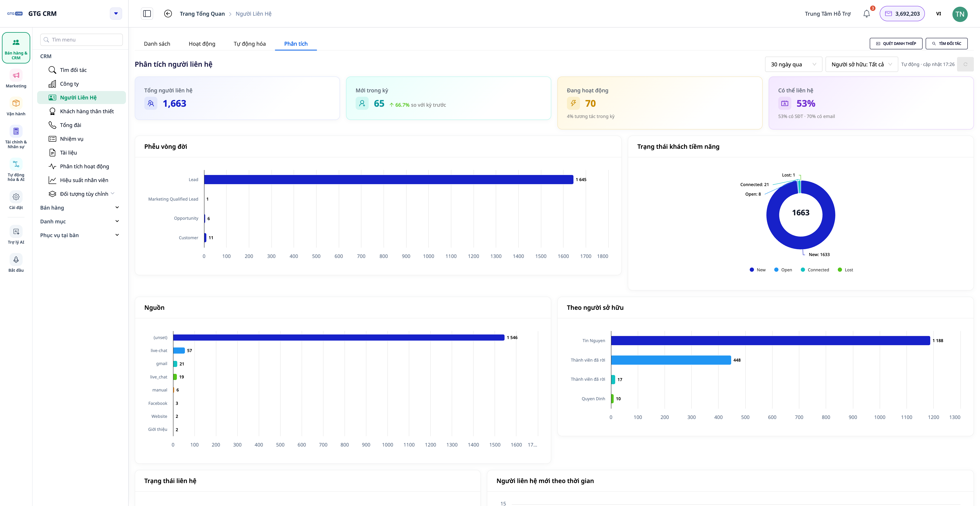Click the Công ty building icon
The width and height of the screenshot is (980, 506).
pyautogui.click(x=52, y=84)
